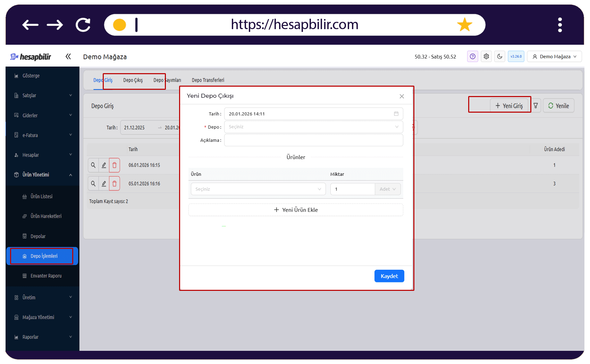Open settings gear icon in header
The image size is (590, 364).
click(486, 57)
